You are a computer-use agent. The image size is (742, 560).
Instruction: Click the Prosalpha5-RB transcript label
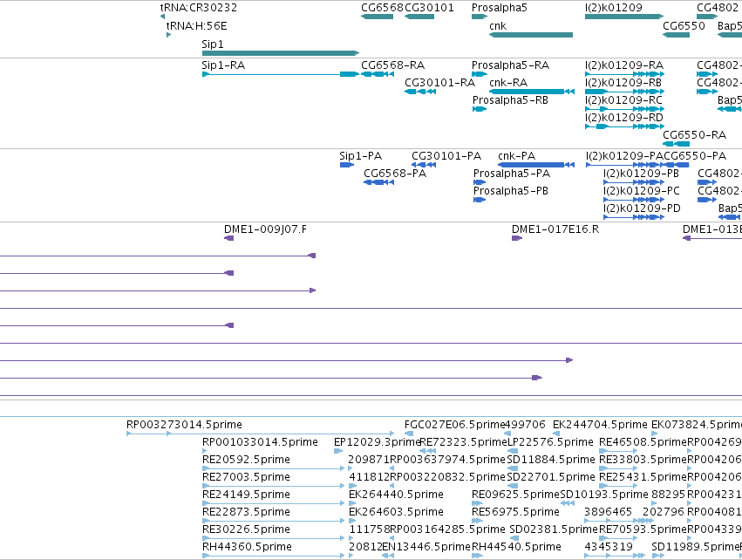click(510, 100)
